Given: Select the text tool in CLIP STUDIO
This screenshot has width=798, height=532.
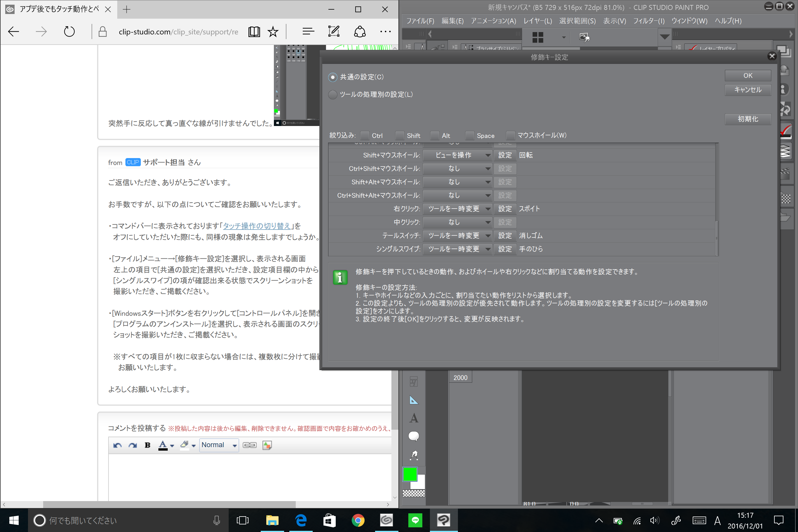Looking at the screenshot, I should pyautogui.click(x=414, y=418).
